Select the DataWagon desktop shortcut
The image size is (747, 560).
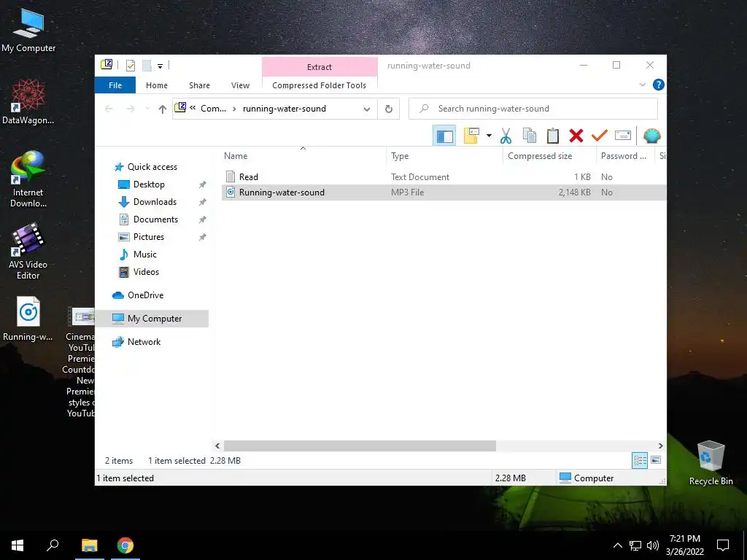coord(28,102)
